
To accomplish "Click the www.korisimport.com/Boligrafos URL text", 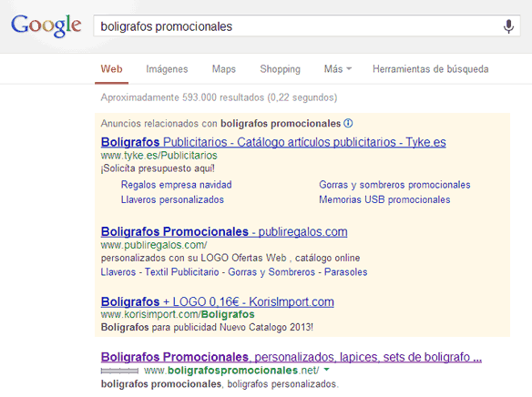I will click(x=178, y=315).
